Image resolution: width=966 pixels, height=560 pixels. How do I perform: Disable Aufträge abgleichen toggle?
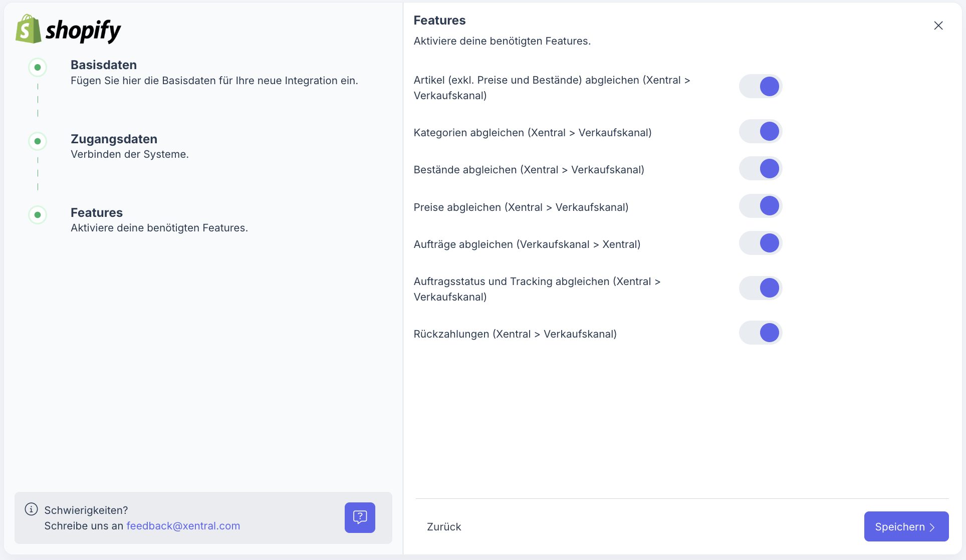(761, 243)
